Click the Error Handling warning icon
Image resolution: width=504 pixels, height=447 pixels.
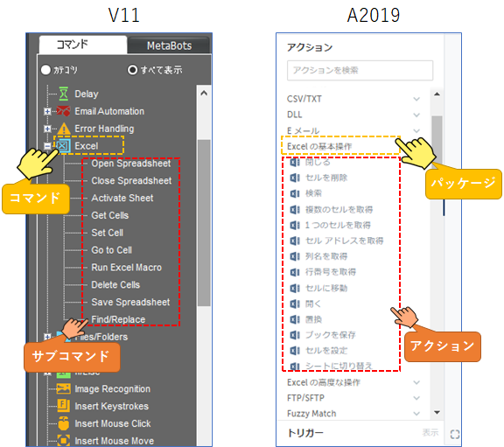point(64,129)
